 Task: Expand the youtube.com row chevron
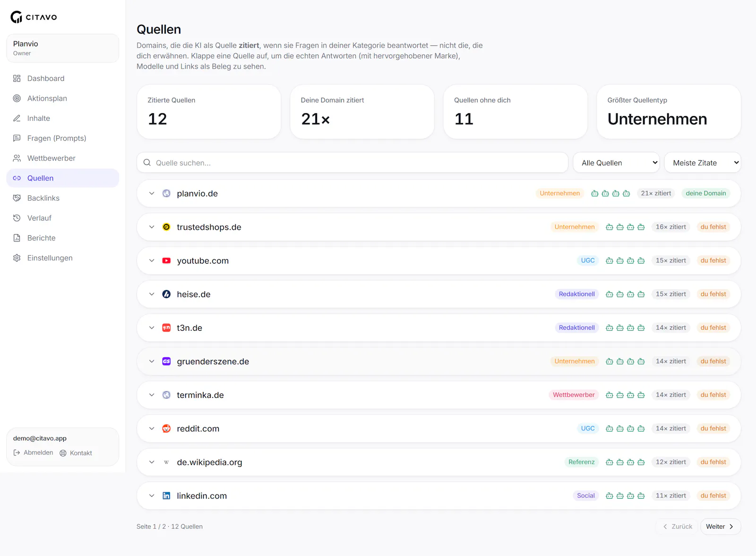(152, 261)
